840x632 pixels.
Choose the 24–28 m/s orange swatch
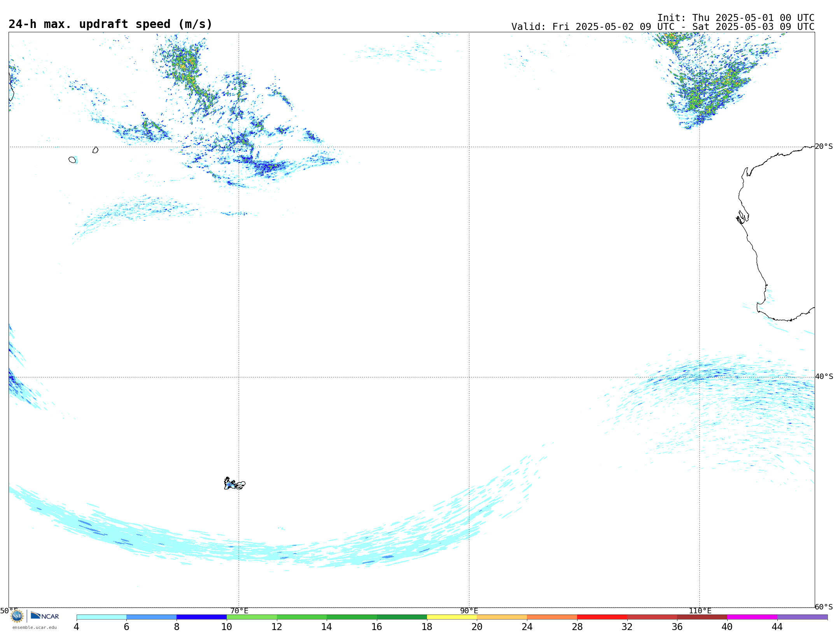pos(552,617)
